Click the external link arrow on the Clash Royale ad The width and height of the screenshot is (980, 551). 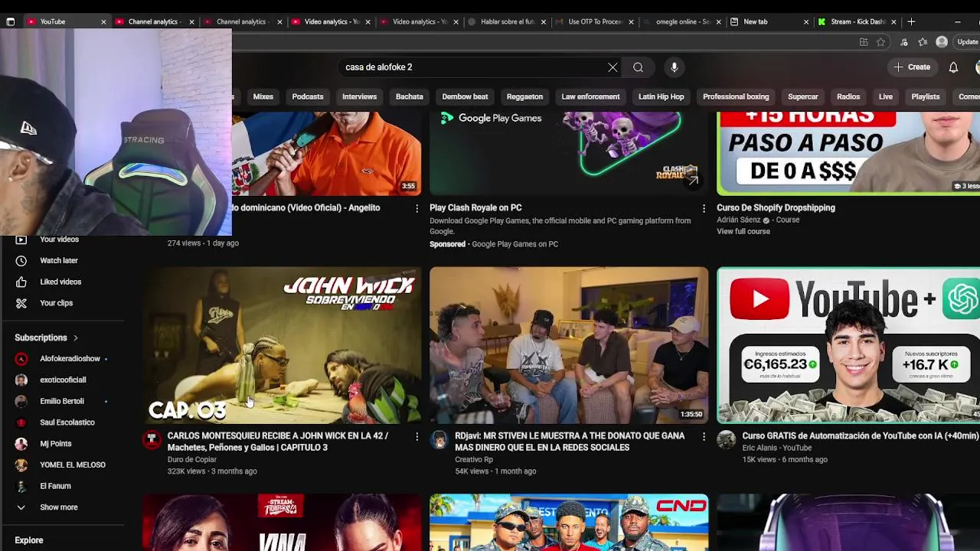[693, 181]
